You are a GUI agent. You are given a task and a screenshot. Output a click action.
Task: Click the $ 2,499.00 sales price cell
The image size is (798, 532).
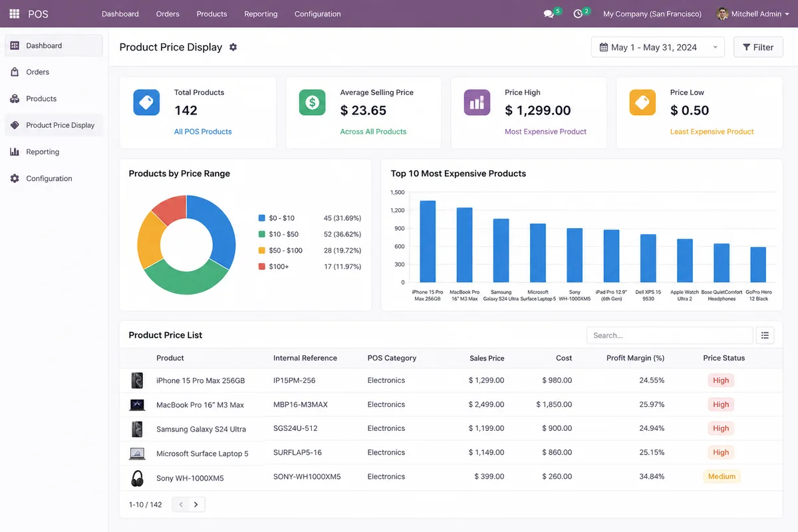pos(486,404)
